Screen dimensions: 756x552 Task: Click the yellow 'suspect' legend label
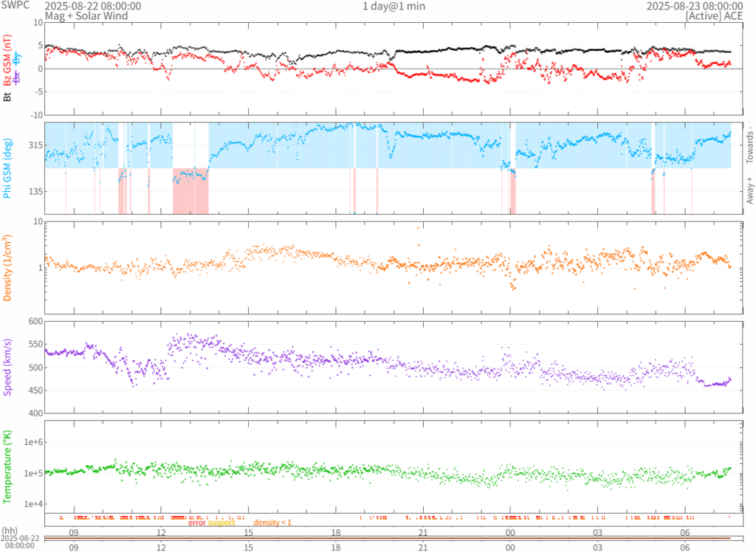[221, 523]
